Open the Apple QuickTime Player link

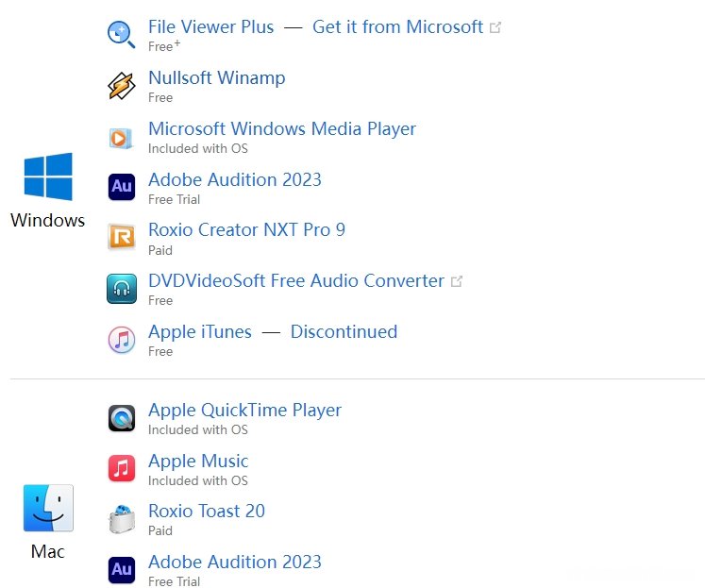click(x=245, y=411)
